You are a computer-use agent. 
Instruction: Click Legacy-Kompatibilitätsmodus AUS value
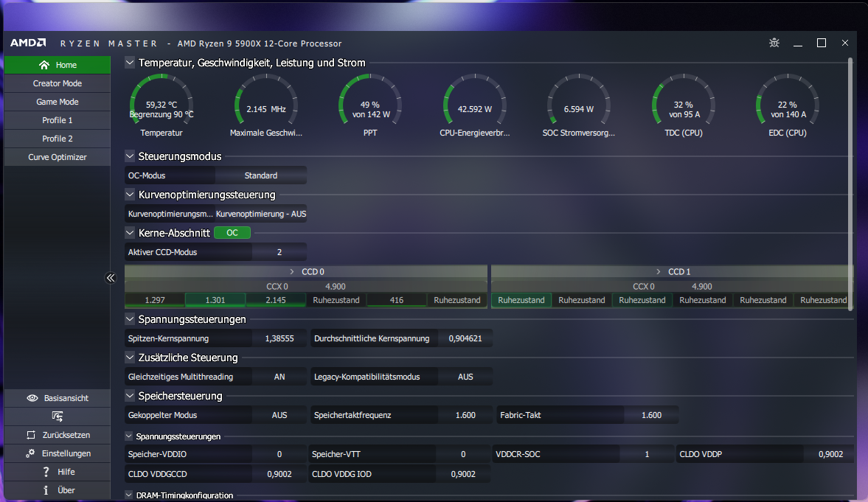click(465, 377)
